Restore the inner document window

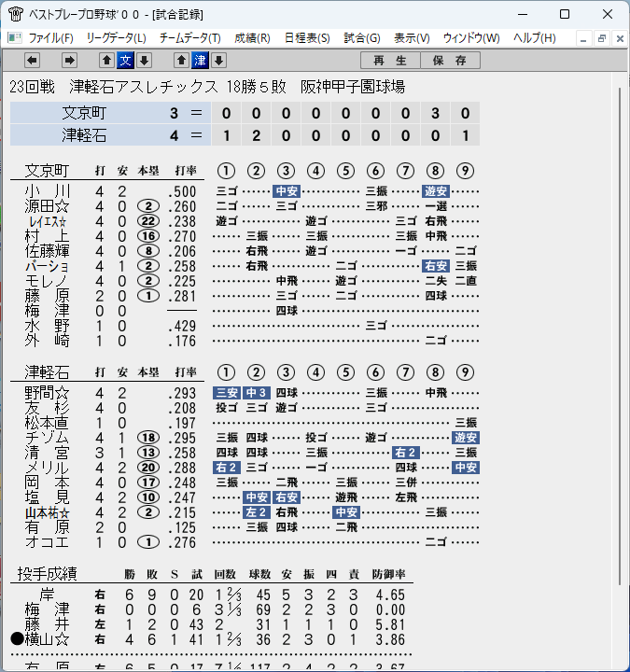click(601, 38)
